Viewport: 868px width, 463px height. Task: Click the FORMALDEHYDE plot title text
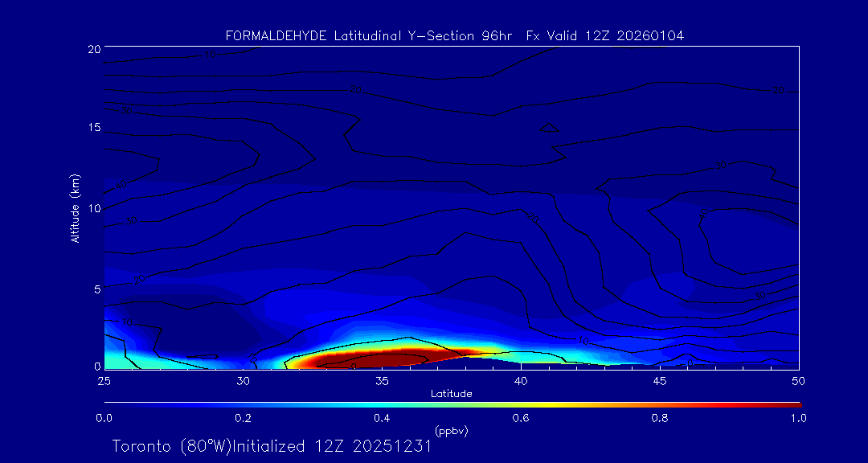tap(455, 36)
